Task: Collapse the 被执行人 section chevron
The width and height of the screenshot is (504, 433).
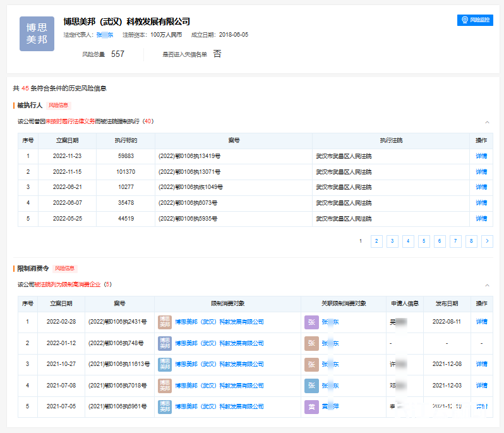Action: coord(487,122)
